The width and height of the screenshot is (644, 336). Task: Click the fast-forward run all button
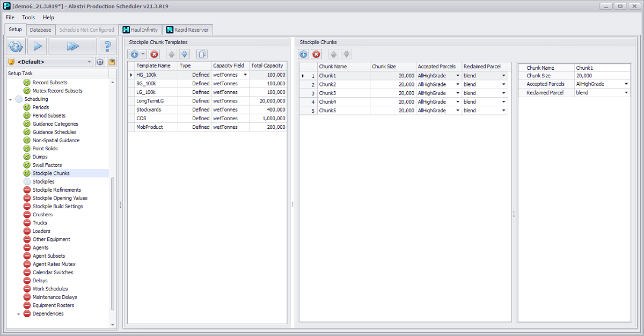pos(72,46)
